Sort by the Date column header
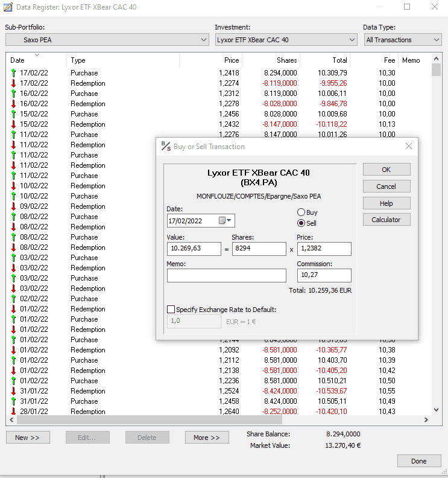 click(36, 60)
